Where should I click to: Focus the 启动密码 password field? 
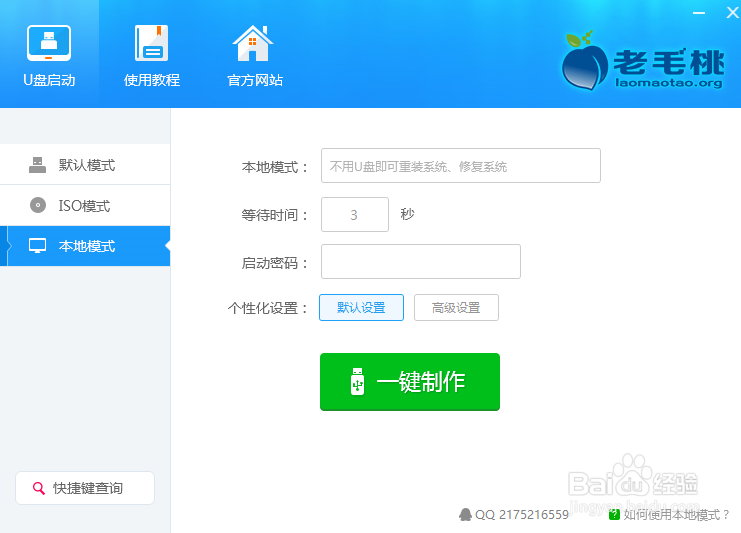[x=421, y=261]
